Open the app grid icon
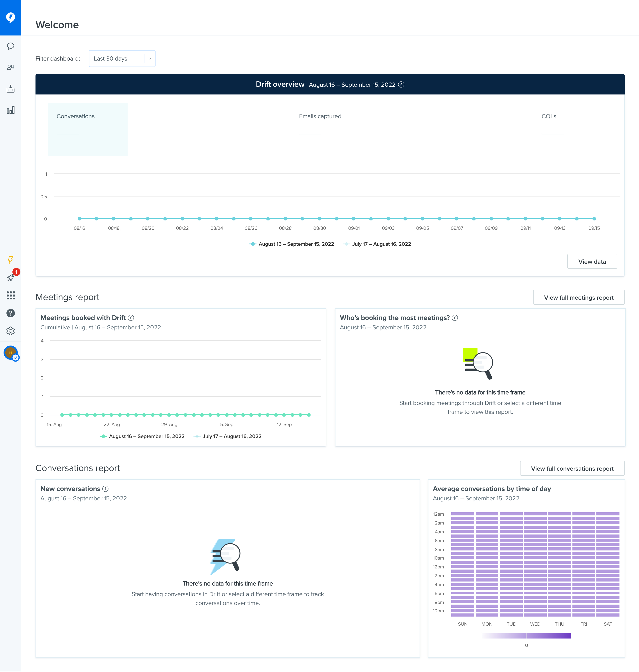The image size is (639, 672). (x=11, y=295)
